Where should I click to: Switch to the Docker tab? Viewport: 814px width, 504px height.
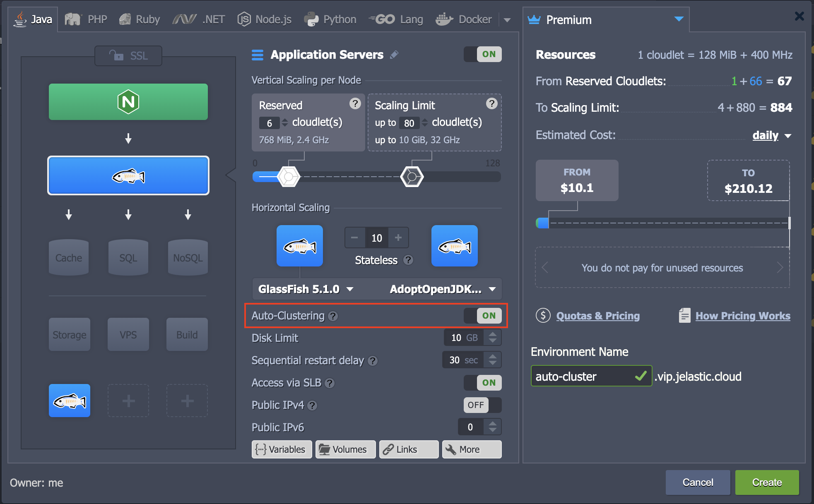[464, 19]
